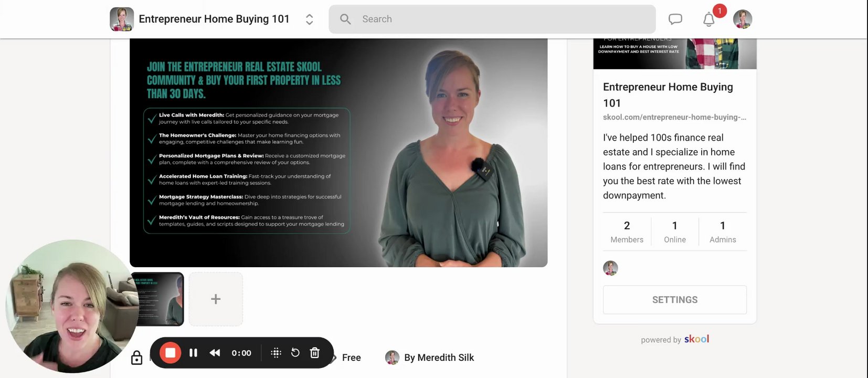The width and height of the screenshot is (868, 378).
Task: View the 1 Admins count
Action: click(723, 232)
